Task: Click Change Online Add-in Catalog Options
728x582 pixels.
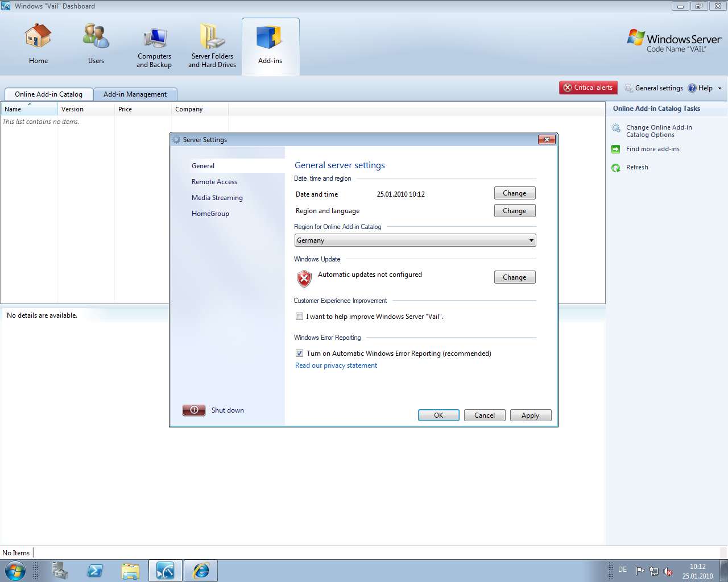Action: (x=659, y=131)
